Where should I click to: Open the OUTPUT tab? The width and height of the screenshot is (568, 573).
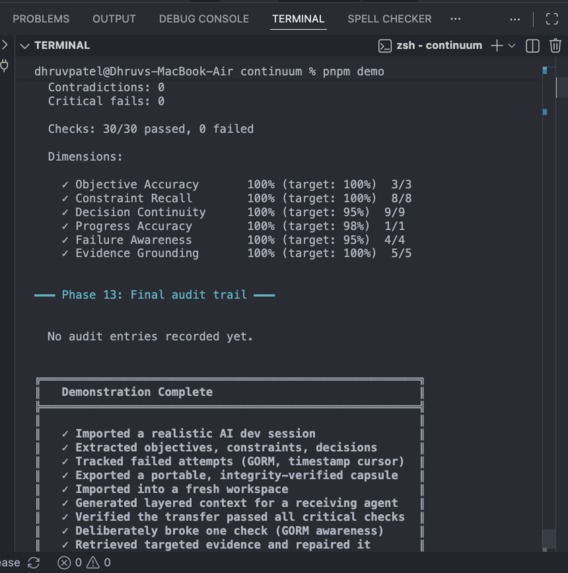pos(114,19)
